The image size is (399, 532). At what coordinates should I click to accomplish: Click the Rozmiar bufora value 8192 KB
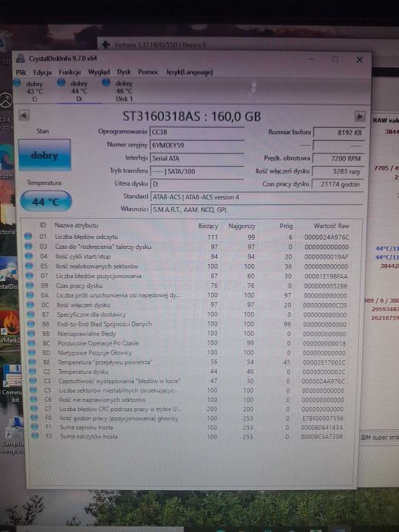[x=339, y=132]
